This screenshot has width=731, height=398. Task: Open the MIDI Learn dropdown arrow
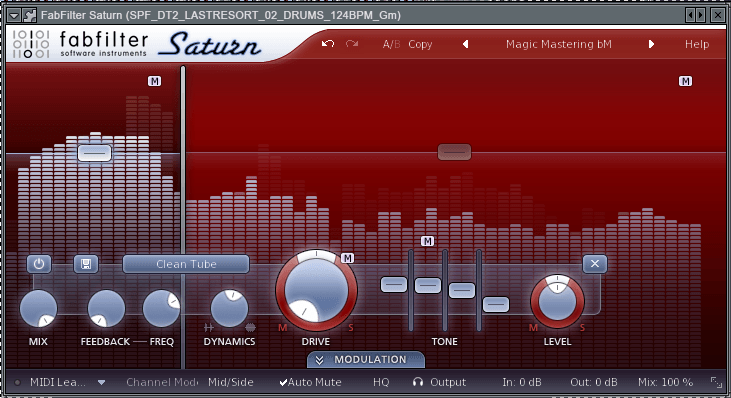pyautogui.click(x=101, y=383)
